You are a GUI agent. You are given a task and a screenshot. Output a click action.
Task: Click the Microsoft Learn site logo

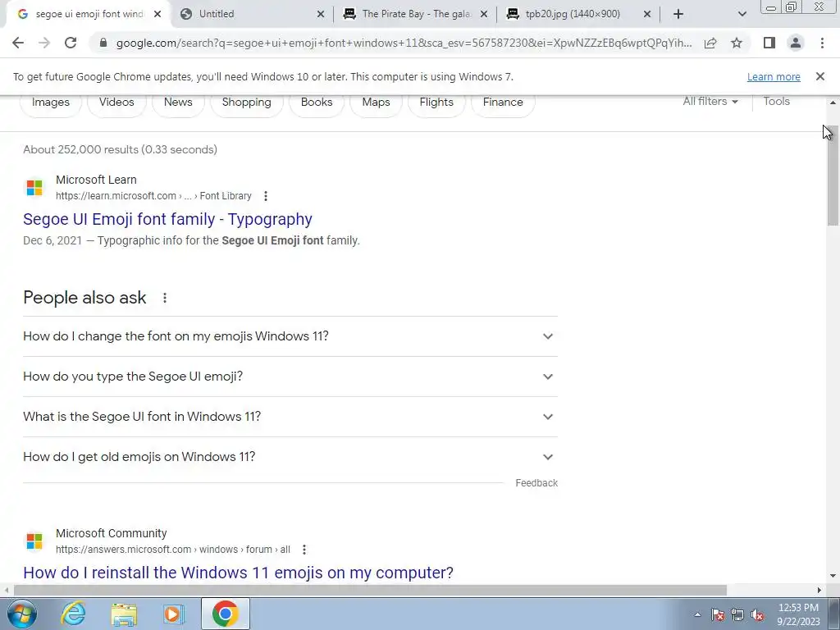[34, 188]
